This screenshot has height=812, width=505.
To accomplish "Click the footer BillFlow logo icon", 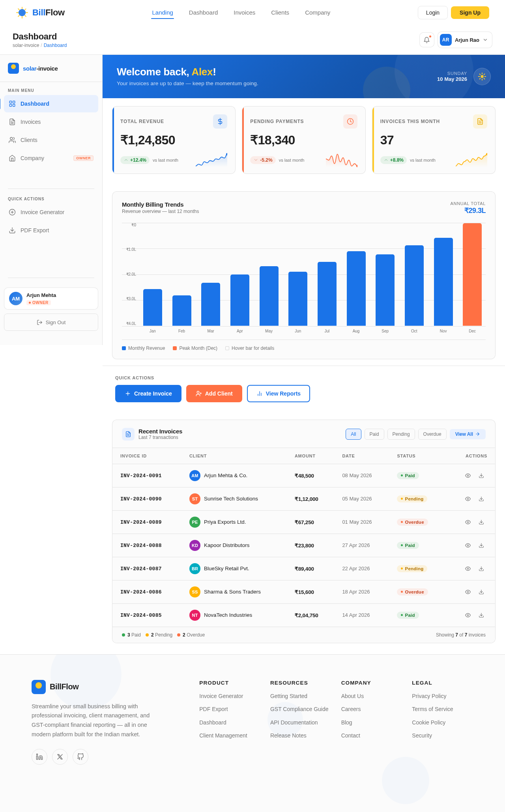I will (x=39, y=687).
